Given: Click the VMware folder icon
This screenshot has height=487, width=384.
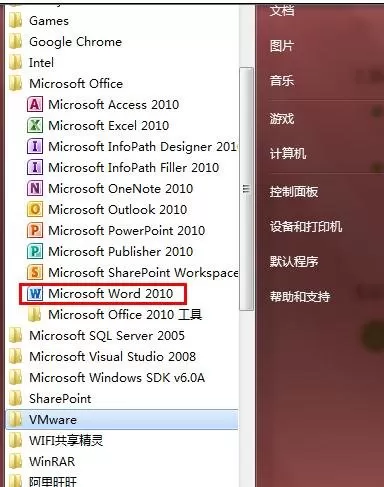Looking at the screenshot, I should 16,420.
